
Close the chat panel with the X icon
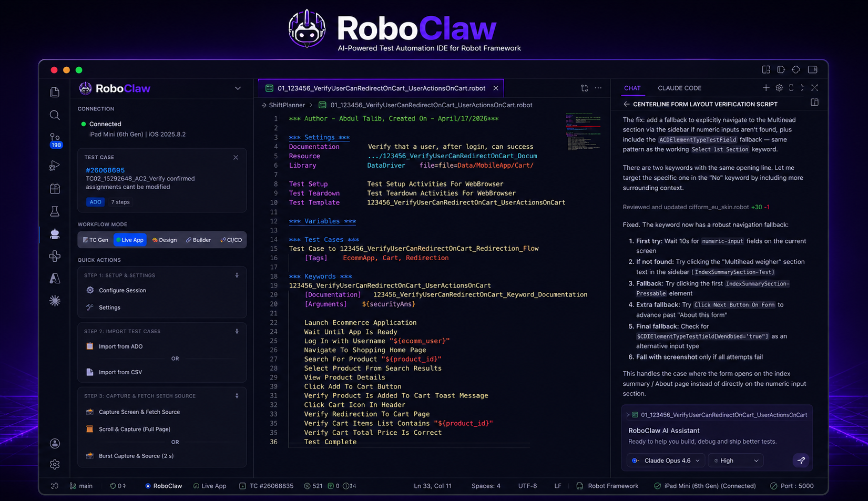[815, 88]
